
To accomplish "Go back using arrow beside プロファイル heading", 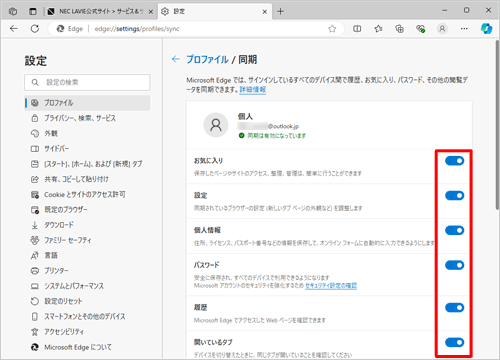I will pos(176,59).
